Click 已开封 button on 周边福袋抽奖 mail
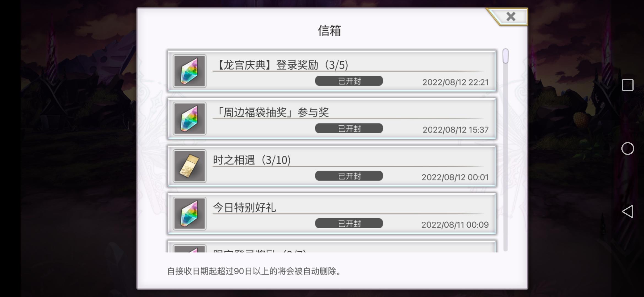 (349, 128)
